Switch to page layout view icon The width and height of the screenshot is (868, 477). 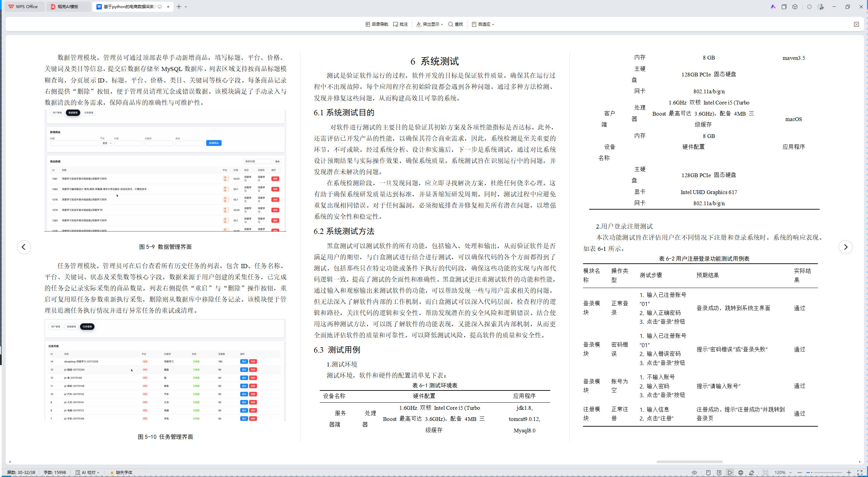(x=708, y=473)
